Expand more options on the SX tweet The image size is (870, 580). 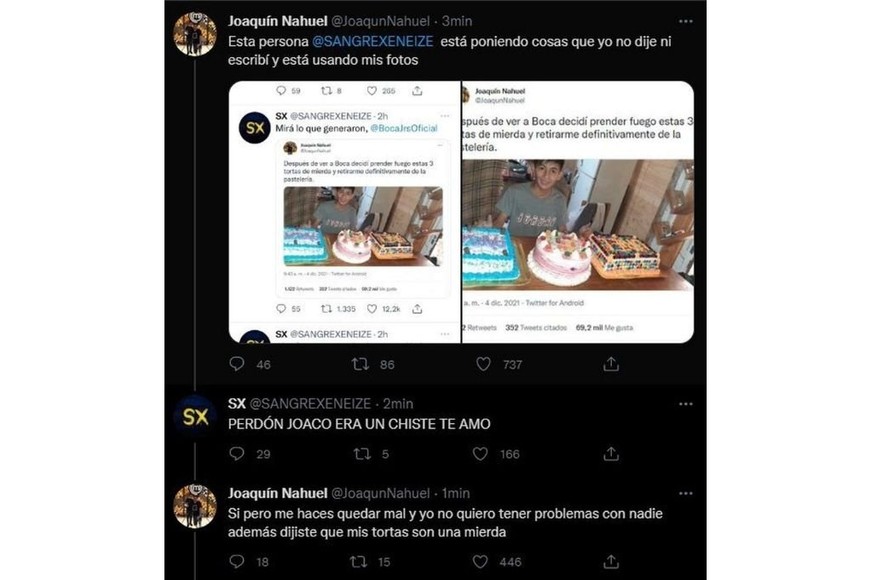[x=685, y=403]
